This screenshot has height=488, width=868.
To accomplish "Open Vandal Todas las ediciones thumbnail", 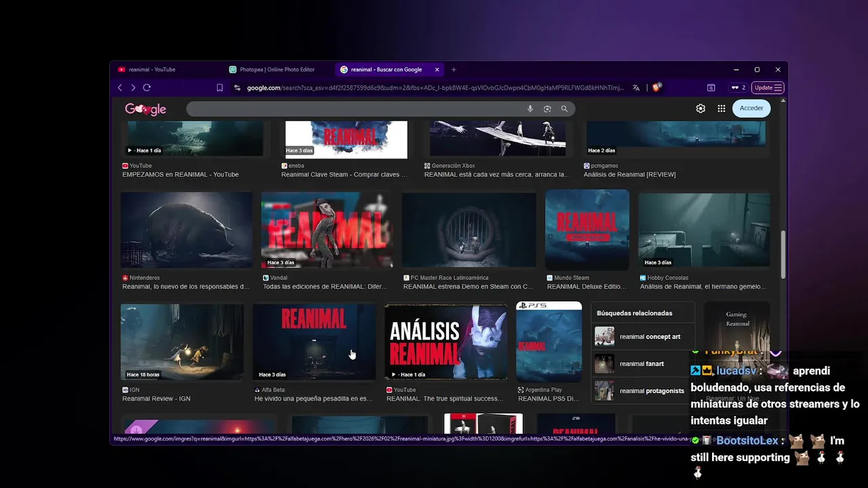I will [327, 230].
